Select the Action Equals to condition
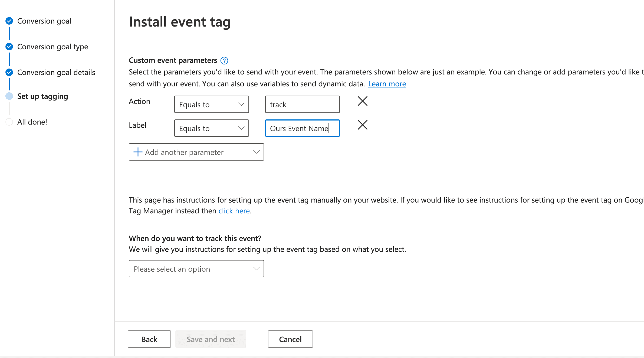The width and height of the screenshot is (644, 358). click(x=211, y=104)
